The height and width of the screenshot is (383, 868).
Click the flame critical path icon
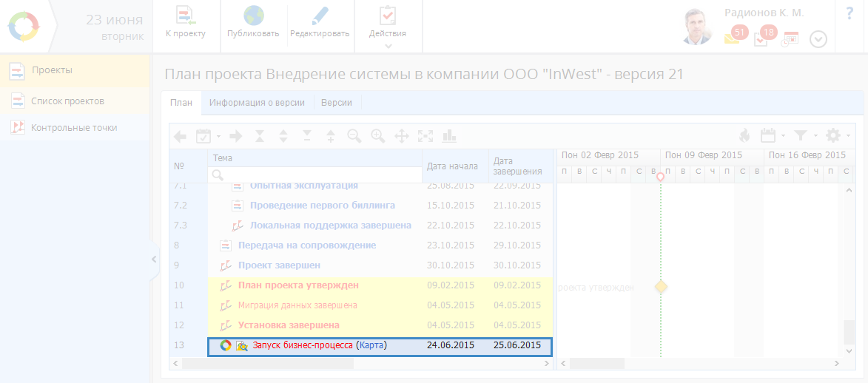tap(744, 135)
